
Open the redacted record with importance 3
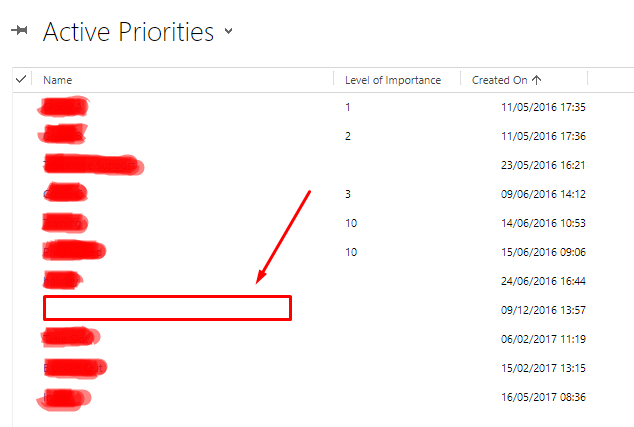point(65,194)
